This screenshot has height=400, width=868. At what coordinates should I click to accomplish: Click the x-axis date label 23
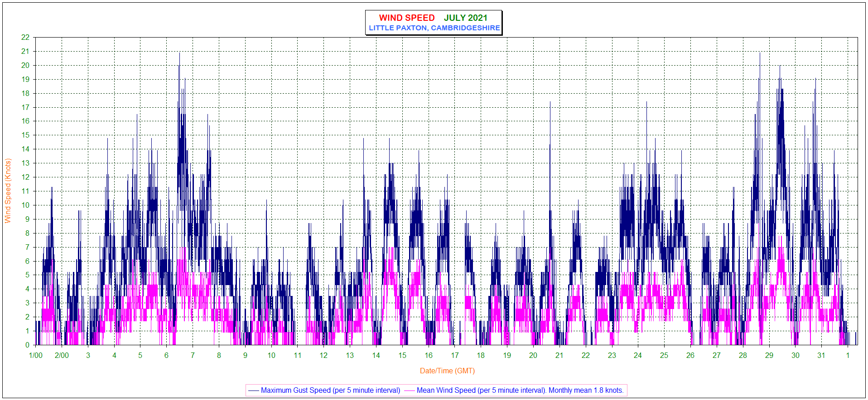pyautogui.click(x=612, y=356)
